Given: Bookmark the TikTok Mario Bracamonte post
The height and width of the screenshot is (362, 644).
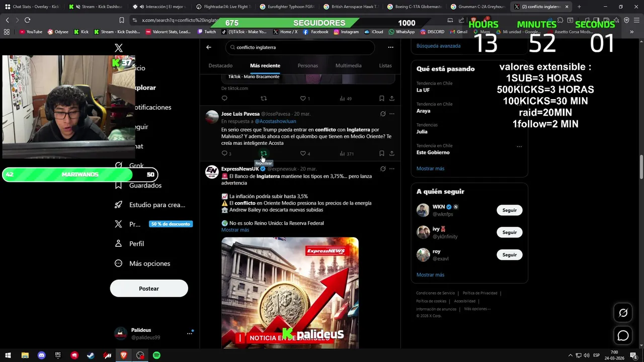Looking at the screenshot, I should pos(381,99).
